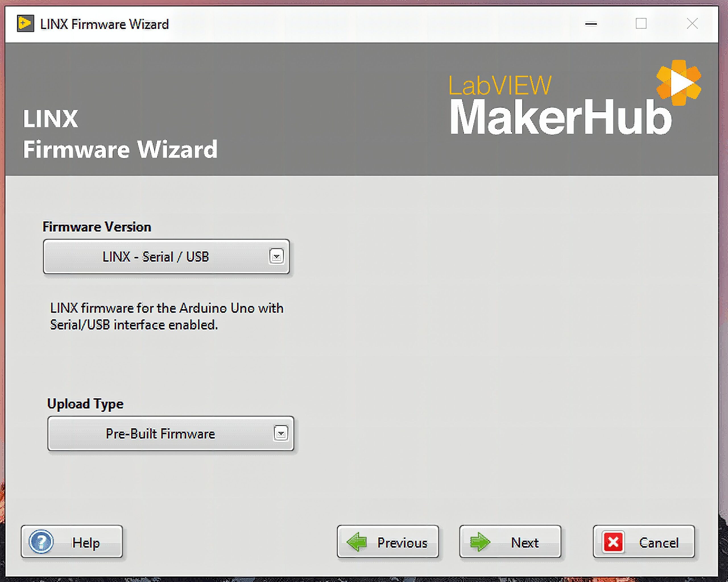Viewport: 728px width, 582px height.
Task: Close the LINX Firmware Wizard window
Action: (x=692, y=24)
